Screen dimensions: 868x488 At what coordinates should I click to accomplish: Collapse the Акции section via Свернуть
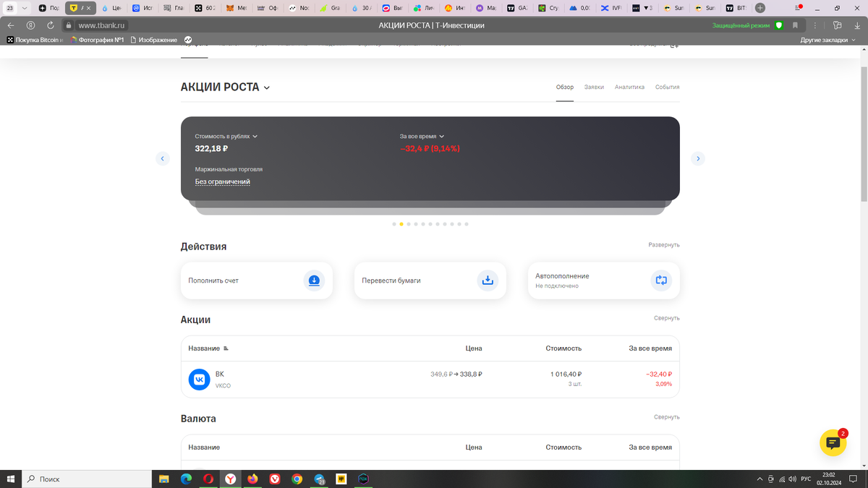click(667, 318)
